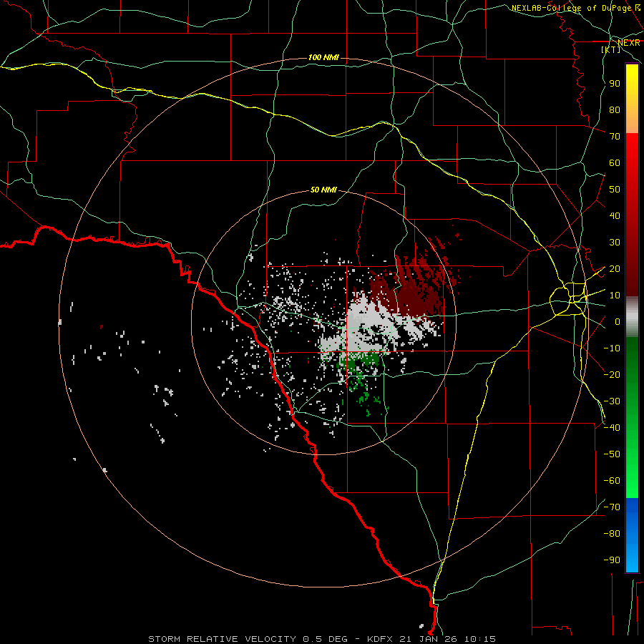This screenshot has height=644, width=644.
Task: Click the positive 20 value on the velocity scale
Action: (615, 268)
